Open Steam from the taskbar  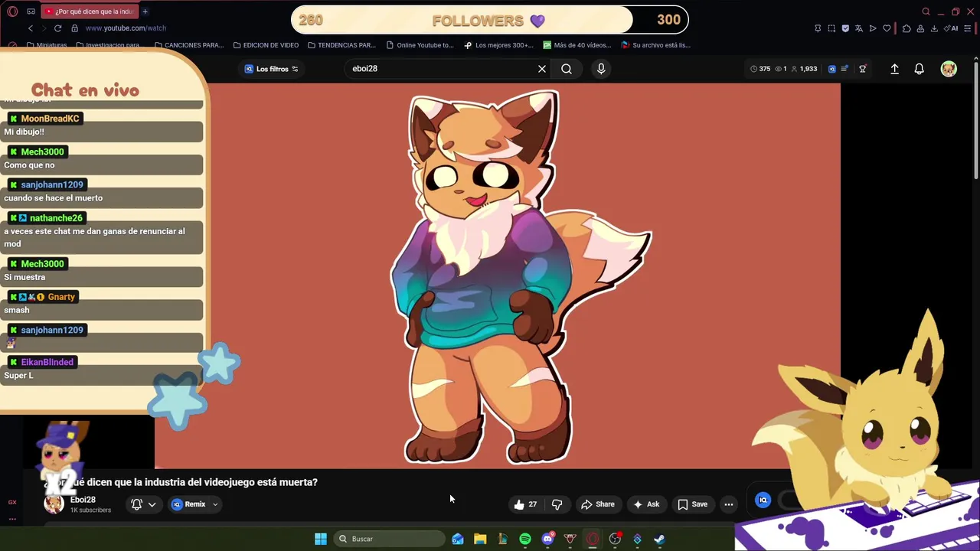[659, 539]
